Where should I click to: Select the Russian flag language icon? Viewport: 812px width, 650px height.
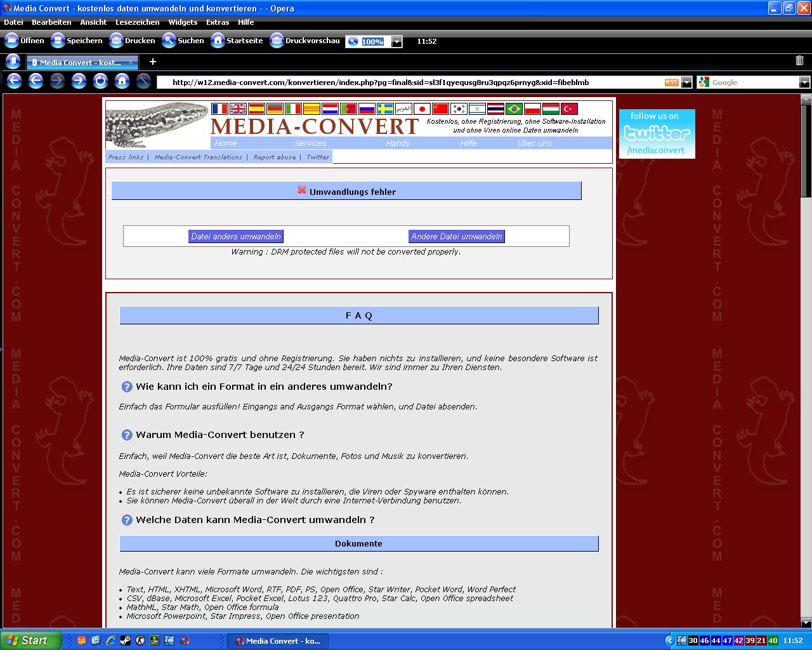point(367,109)
